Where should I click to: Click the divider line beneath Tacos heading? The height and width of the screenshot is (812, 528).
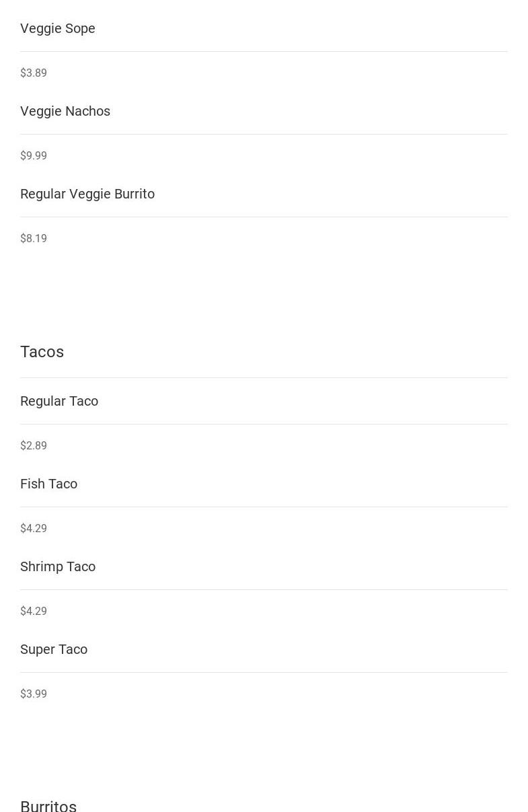(264, 377)
